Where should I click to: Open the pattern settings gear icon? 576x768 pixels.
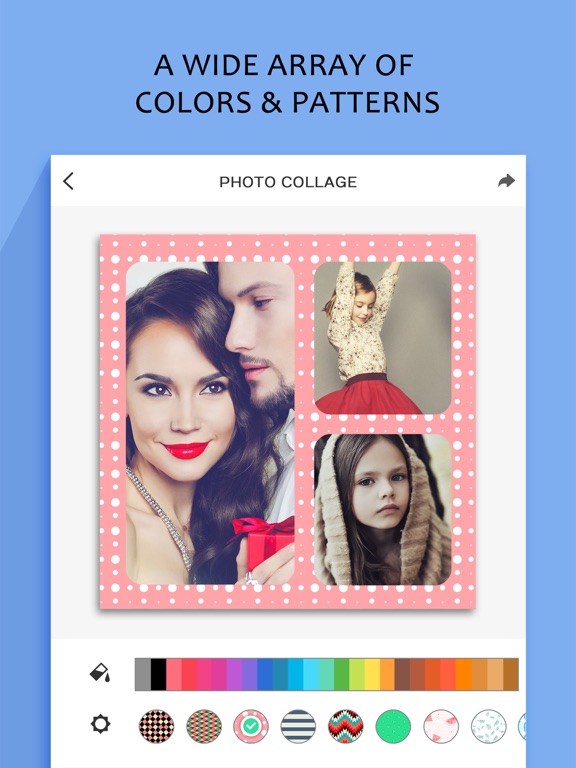click(x=100, y=724)
